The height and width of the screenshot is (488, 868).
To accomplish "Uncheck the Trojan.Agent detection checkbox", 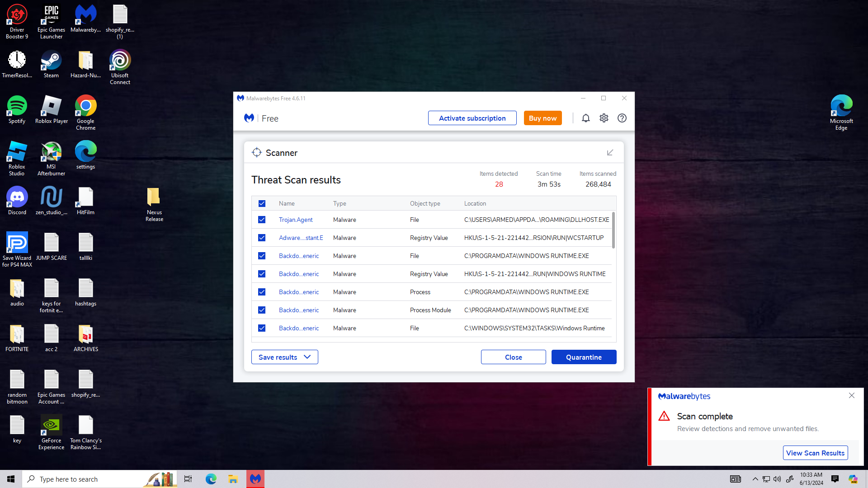I will pos(262,220).
